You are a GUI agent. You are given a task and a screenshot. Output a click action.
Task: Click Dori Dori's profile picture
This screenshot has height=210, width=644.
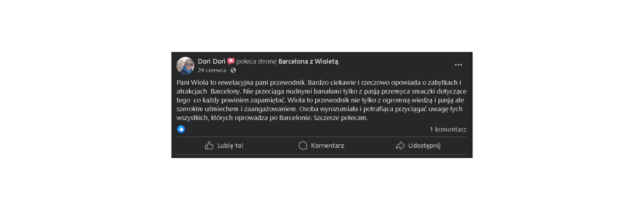point(185,66)
